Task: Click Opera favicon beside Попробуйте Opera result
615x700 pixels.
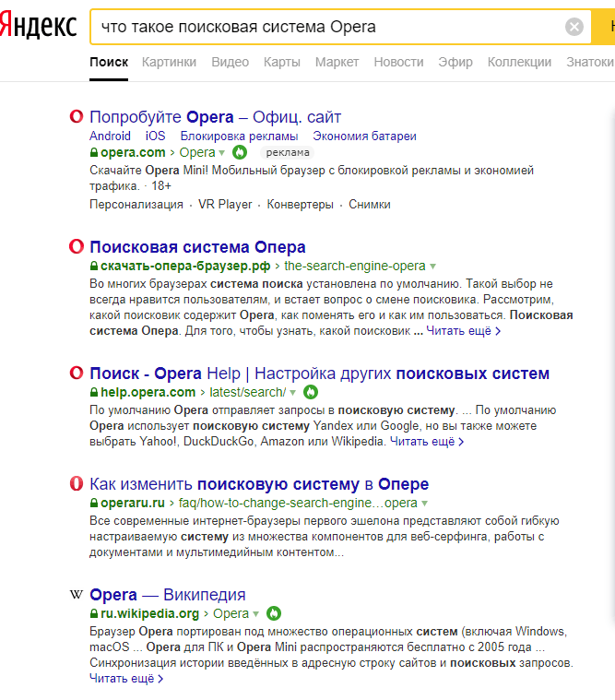Action: click(x=77, y=117)
